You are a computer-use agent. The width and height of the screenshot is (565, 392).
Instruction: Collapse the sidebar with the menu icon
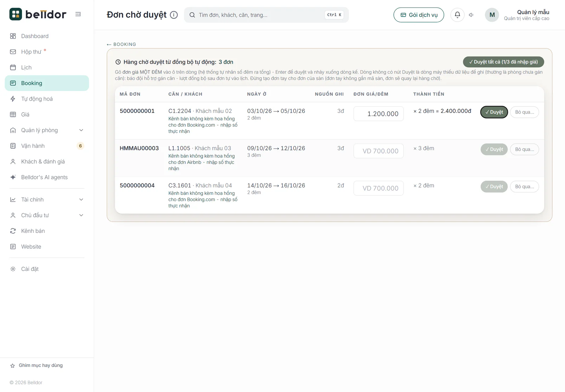(78, 14)
